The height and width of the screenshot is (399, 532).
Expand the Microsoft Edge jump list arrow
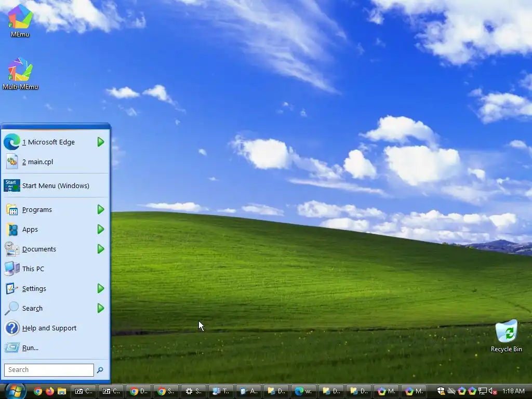coord(101,142)
